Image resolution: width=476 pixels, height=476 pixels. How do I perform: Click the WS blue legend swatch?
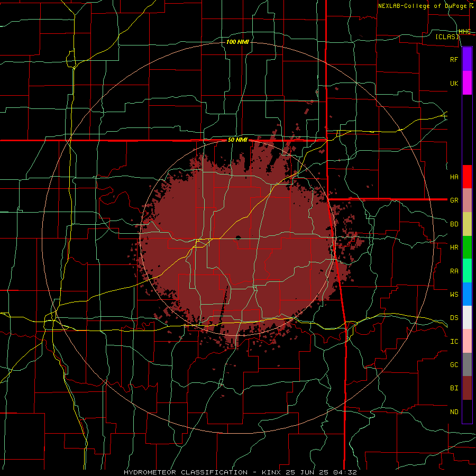pos(467,294)
